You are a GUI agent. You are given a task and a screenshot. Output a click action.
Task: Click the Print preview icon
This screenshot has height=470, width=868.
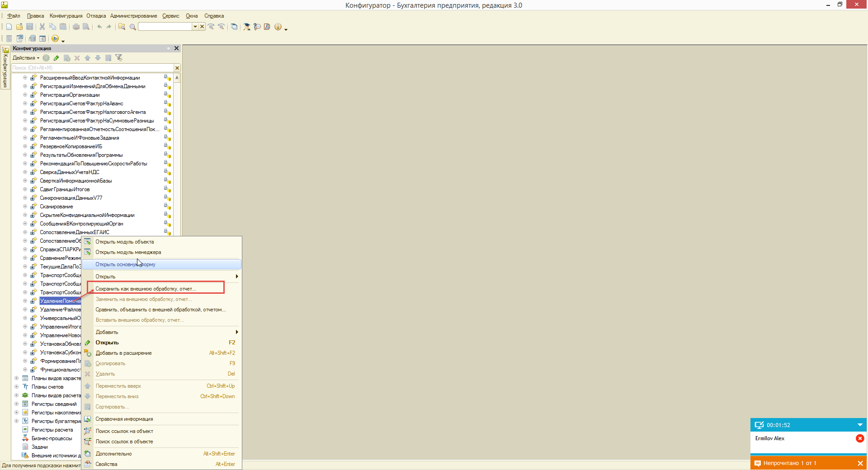pyautogui.click(x=86, y=27)
